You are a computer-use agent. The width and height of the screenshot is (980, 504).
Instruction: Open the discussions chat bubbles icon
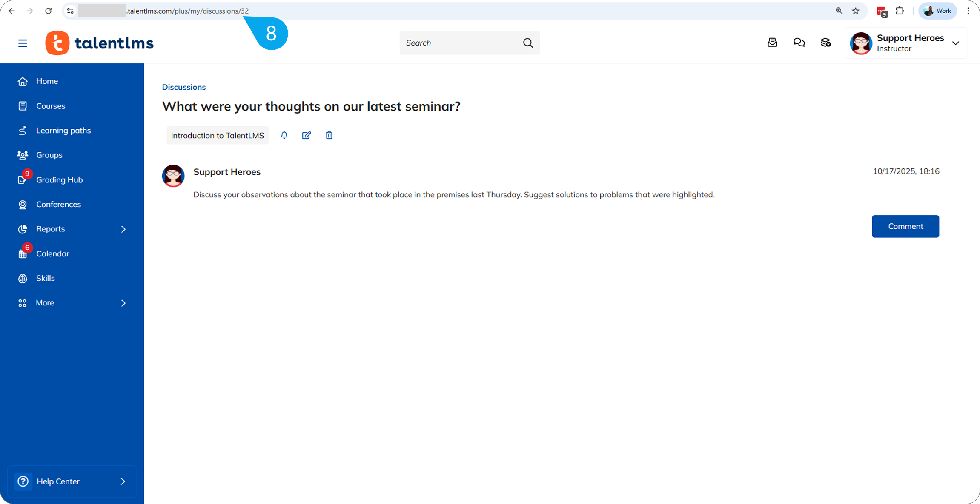(x=799, y=43)
